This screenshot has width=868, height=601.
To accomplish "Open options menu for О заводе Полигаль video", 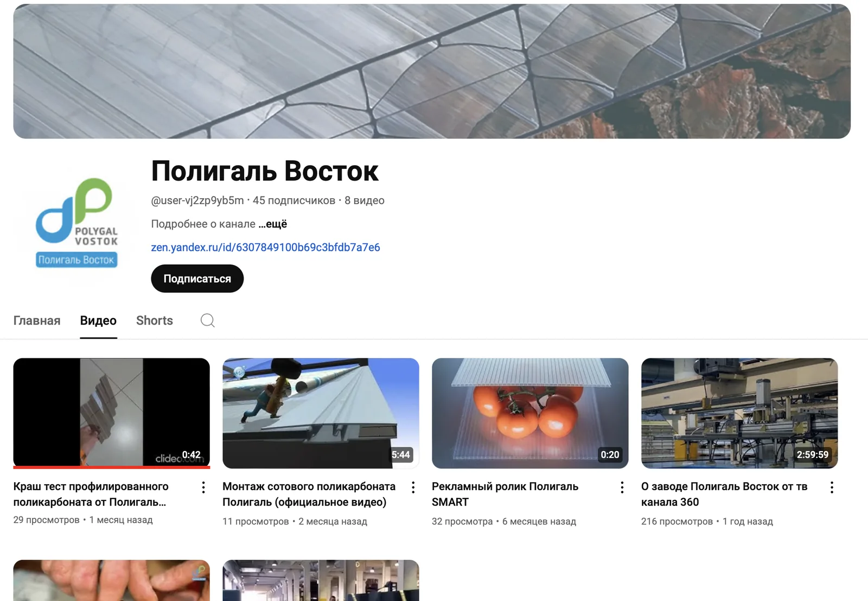I will [x=832, y=488].
